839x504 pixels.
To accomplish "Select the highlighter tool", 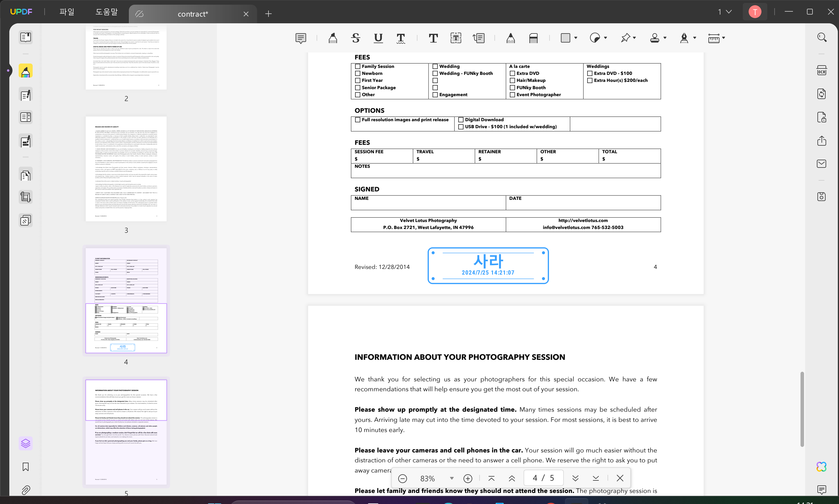I will (333, 38).
